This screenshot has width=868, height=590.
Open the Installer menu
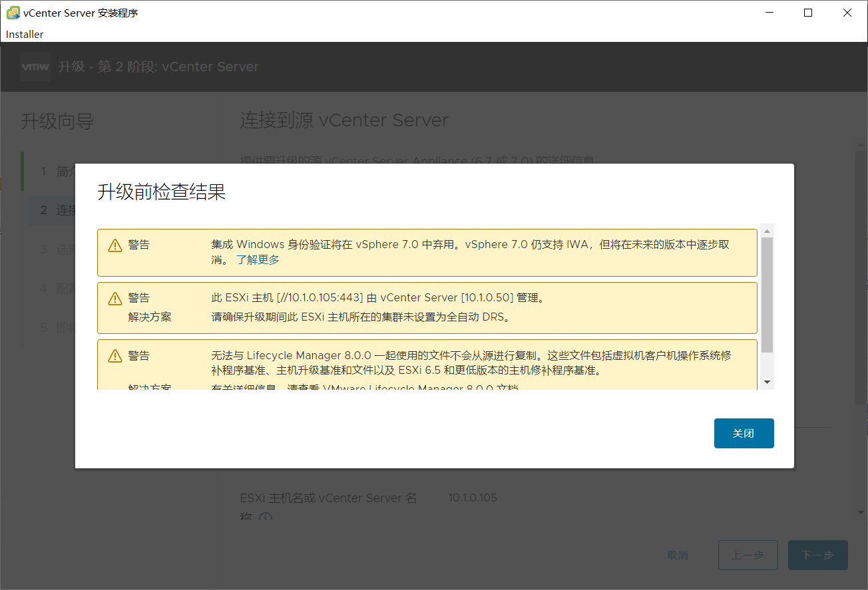24,34
